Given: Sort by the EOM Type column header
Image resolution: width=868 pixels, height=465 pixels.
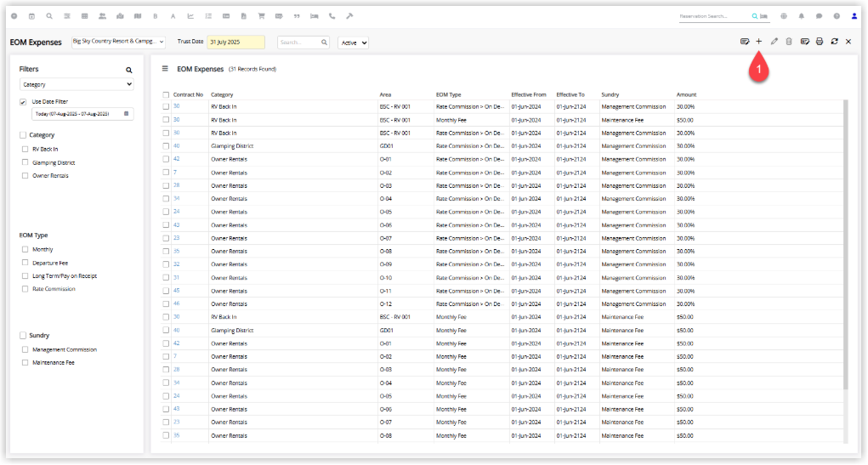Looking at the screenshot, I should [x=448, y=94].
